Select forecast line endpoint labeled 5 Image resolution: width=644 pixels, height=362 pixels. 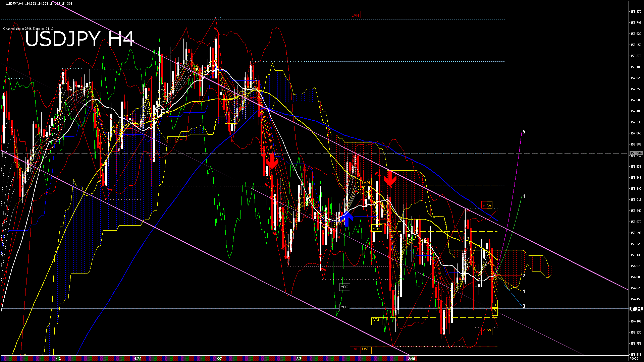point(524,132)
